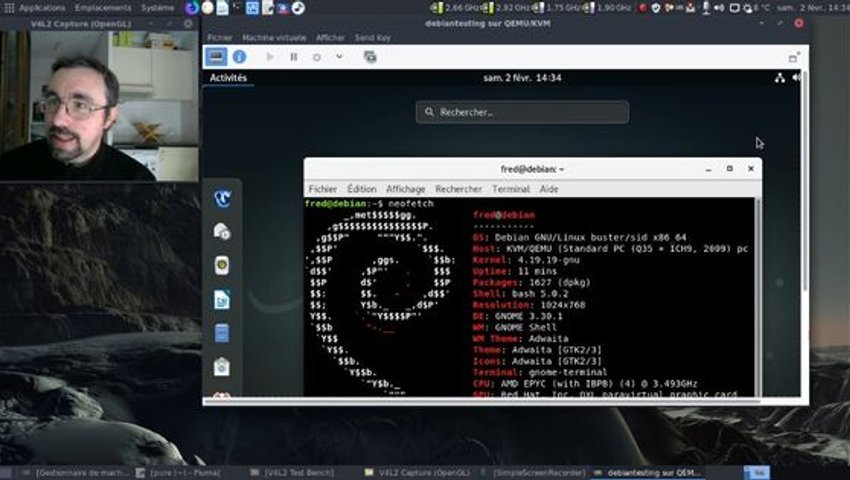The image size is (850, 480).
Task: Open Terminal menu in terminal window
Action: pyautogui.click(x=511, y=189)
